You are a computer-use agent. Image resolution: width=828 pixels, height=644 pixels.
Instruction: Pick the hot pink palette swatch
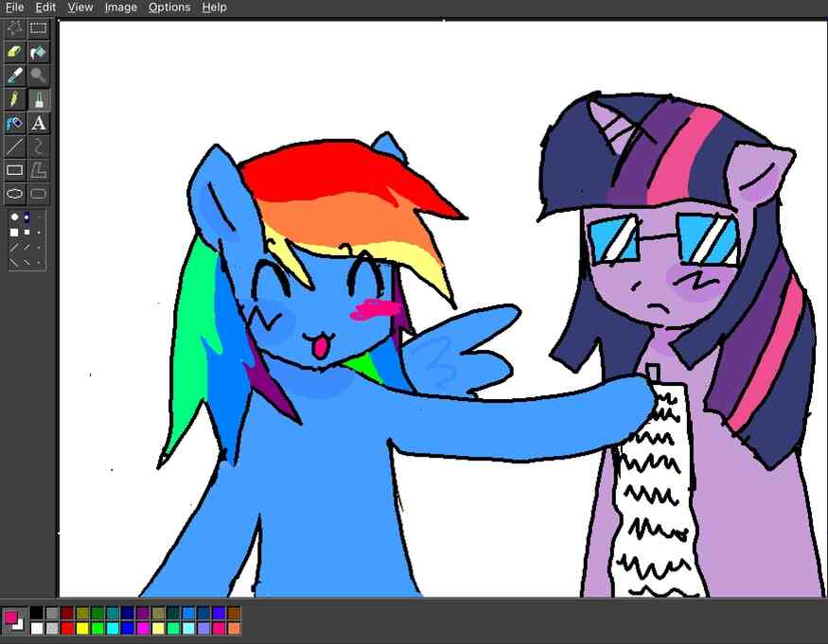click(x=219, y=628)
